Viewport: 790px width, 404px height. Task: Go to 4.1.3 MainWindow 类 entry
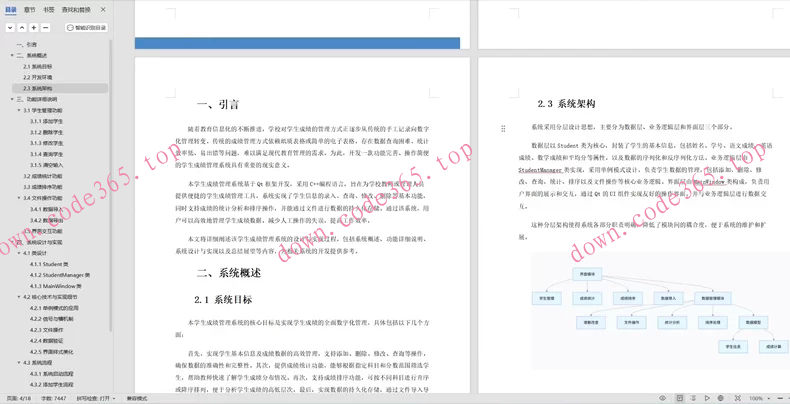coord(55,286)
